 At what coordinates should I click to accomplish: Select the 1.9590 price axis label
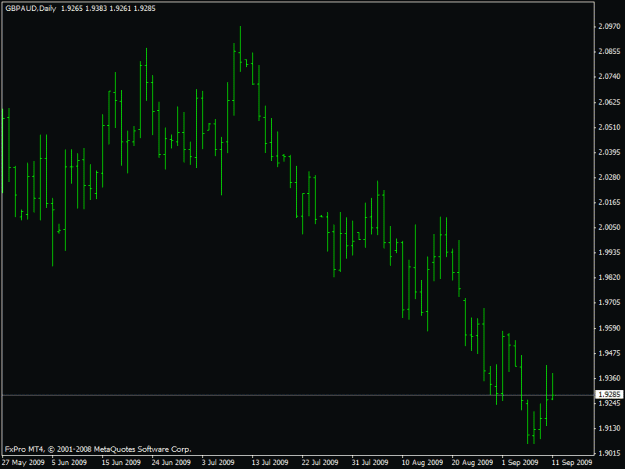(609, 328)
